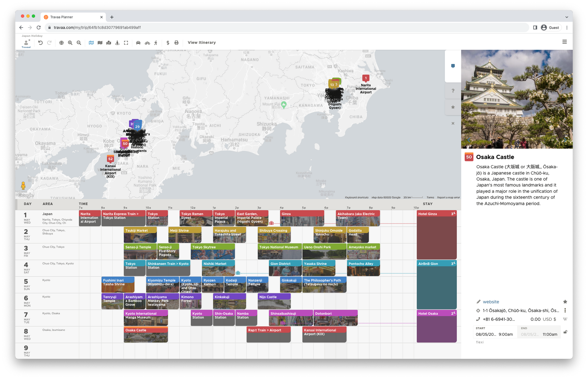Click the star icon in side strip
This screenshot has height=379, width=588.
click(453, 107)
